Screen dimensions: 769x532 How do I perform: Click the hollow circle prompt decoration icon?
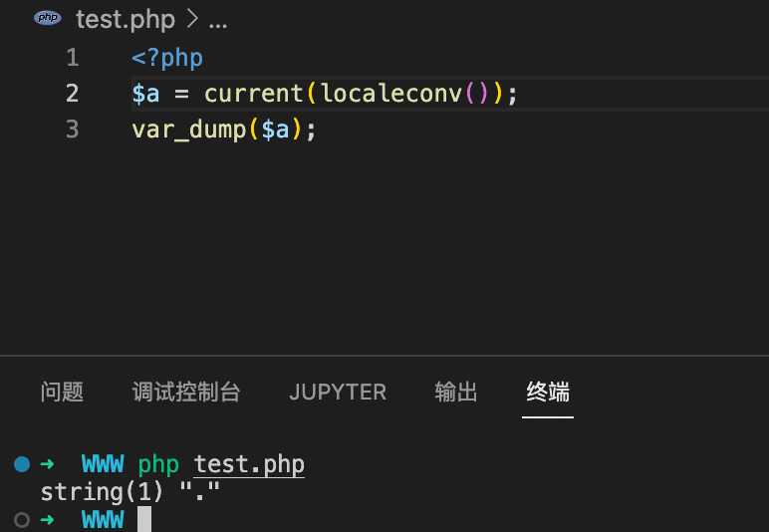[x=22, y=520]
